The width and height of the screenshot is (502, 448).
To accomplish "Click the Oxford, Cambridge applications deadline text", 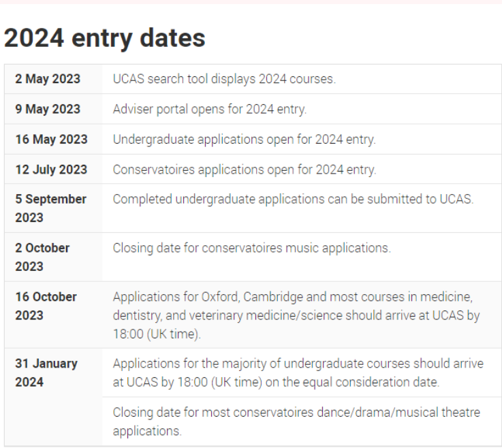I will (296, 315).
